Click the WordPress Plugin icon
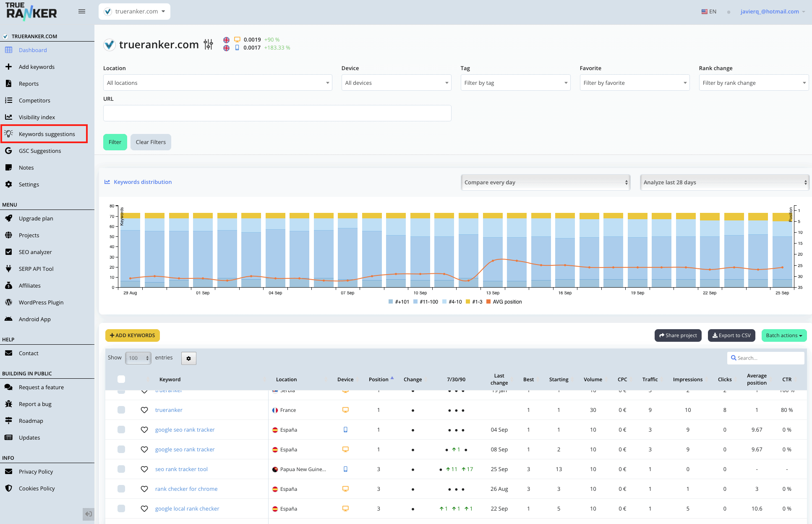Image resolution: width=812 pixels, height=524 pixels. click(8, 302)
